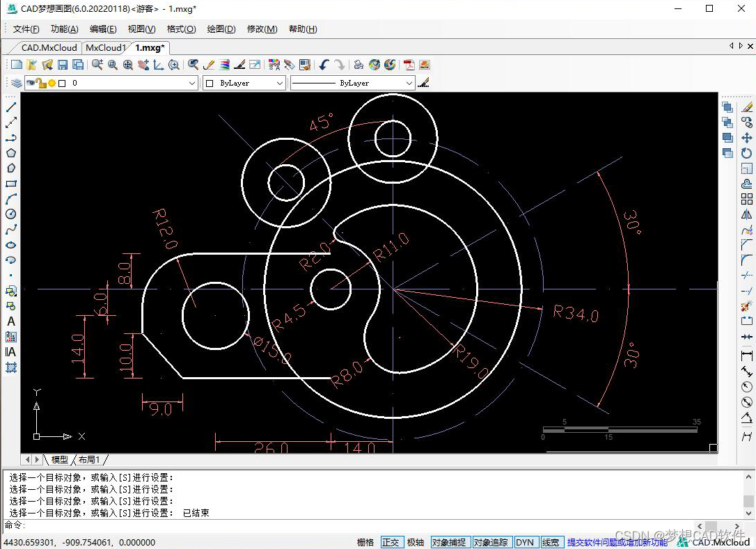Select the Mirror tool on right toolbar
Screen dimensions: 756x549
tap(747, 214)
